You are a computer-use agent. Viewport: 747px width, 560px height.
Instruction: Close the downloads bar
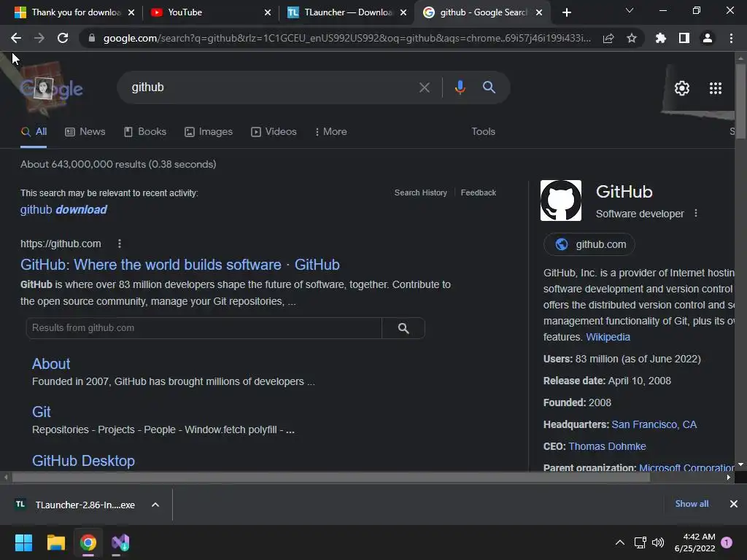tap(734, 504)
